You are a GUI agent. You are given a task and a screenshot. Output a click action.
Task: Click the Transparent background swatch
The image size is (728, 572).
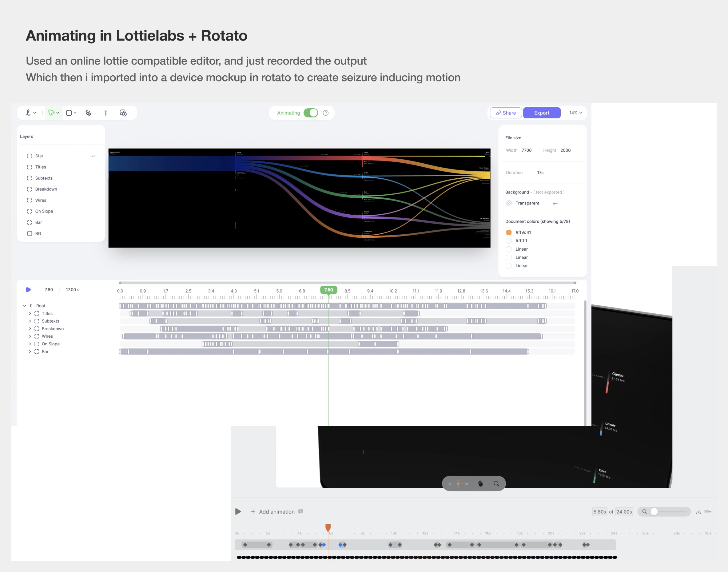coord(509,203)
